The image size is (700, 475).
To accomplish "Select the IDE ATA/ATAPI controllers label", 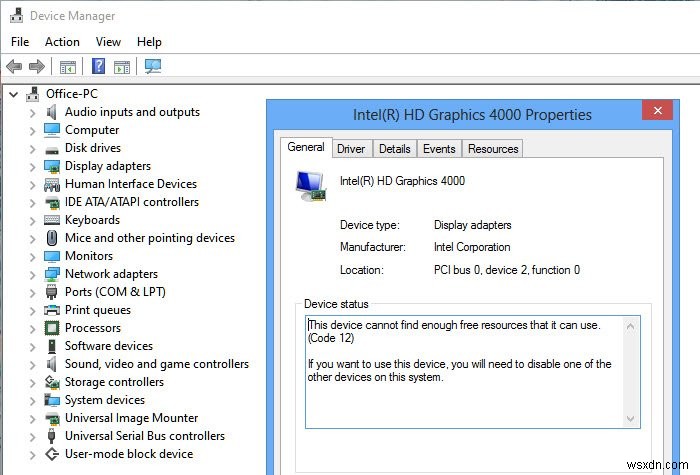I will 132,202.
